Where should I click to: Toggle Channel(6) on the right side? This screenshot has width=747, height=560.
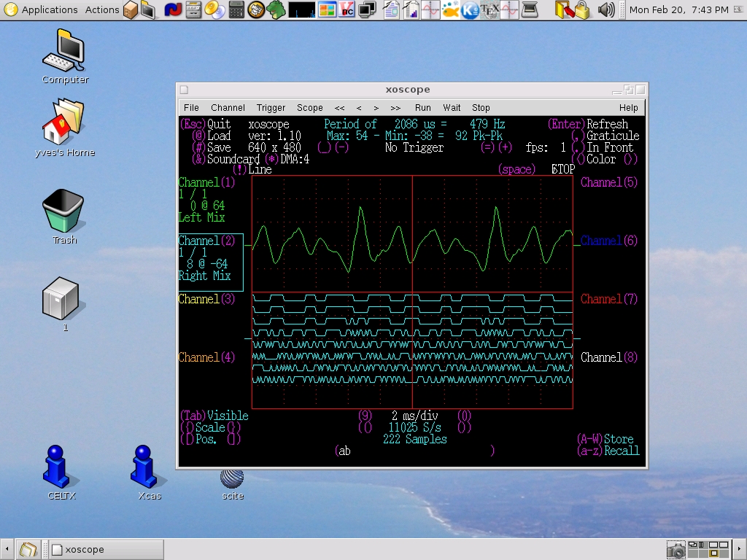tap(608, 241)
